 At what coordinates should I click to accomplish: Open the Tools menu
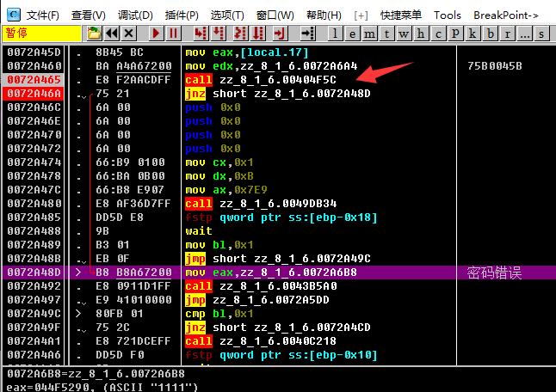[448, 15]
